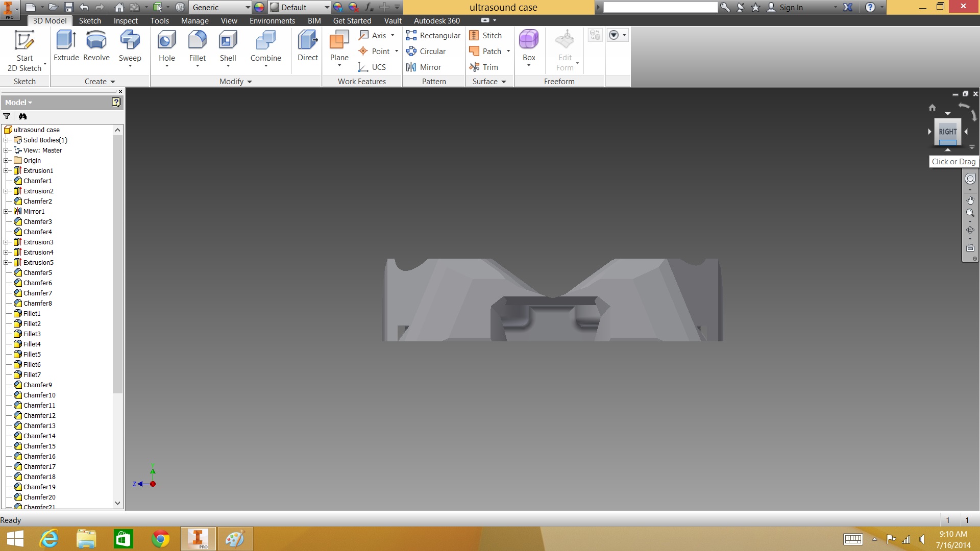
Task: Open the Environments ribbon tab
Action: (272, 20)
